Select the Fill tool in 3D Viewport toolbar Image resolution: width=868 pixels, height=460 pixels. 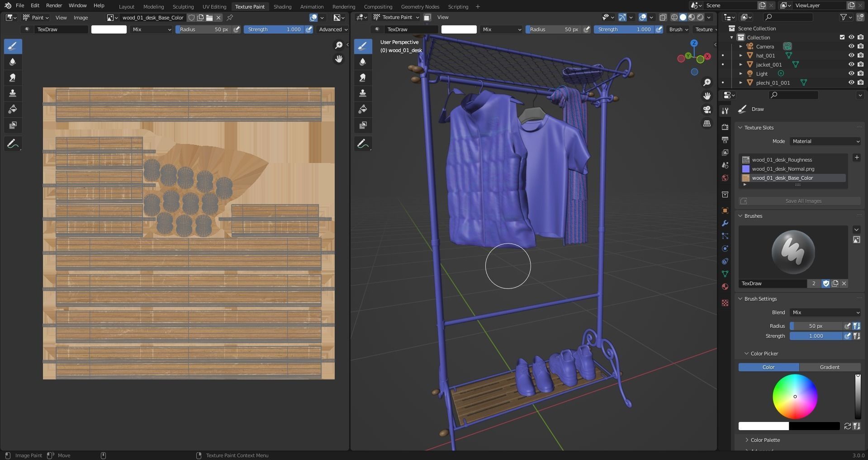click(363, 109)
